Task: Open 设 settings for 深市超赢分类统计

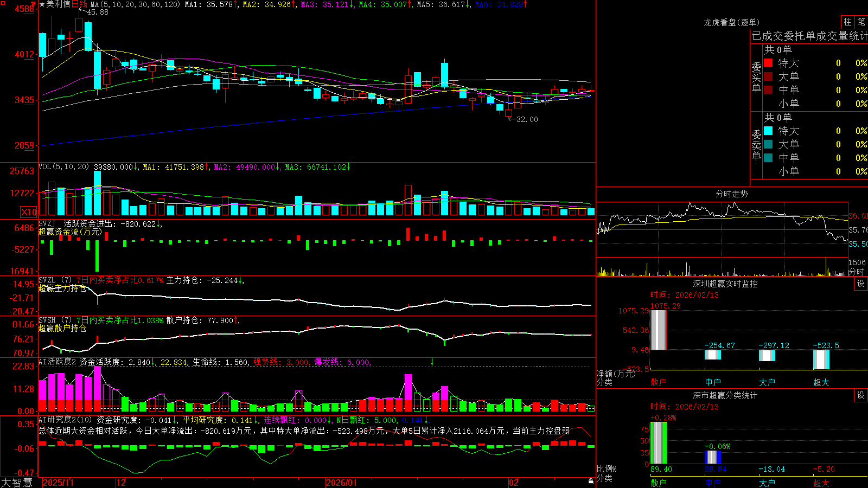Action: pos(861,395)
